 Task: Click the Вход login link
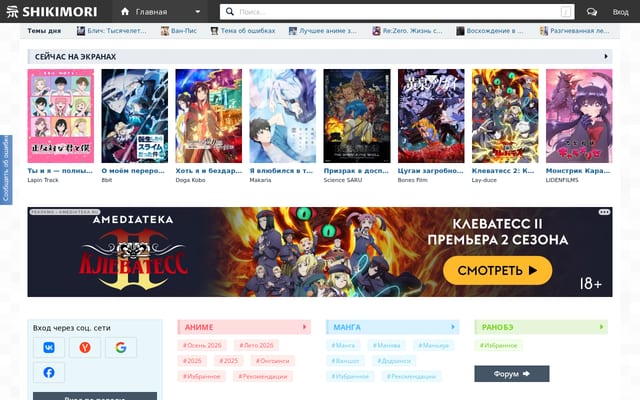tap(620, 12)
